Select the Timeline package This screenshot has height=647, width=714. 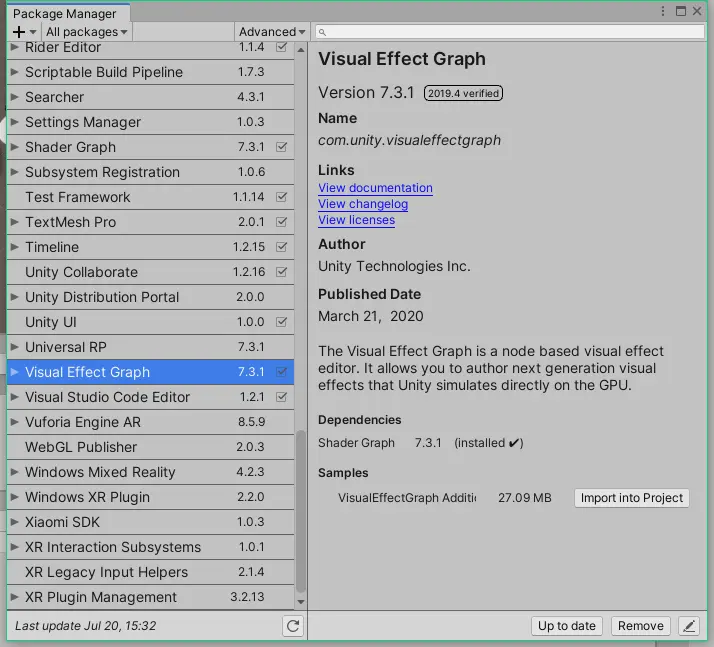pos(150,247)
